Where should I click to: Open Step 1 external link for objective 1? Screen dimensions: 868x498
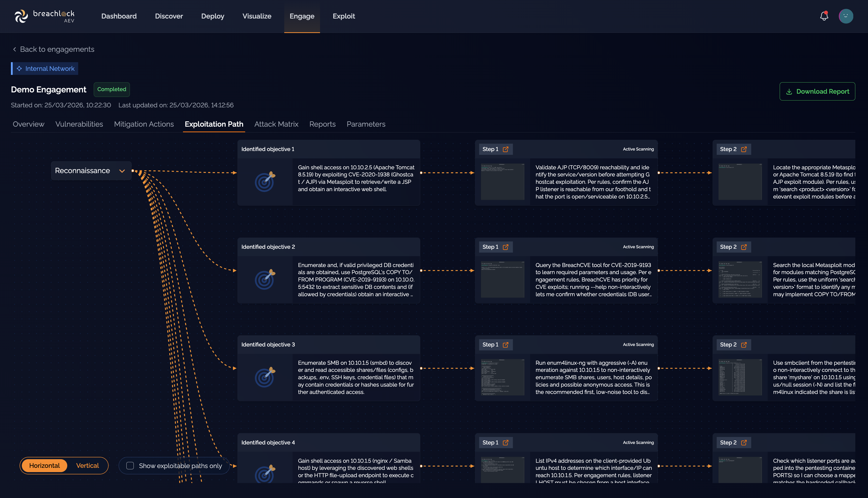tap(505, 149)
